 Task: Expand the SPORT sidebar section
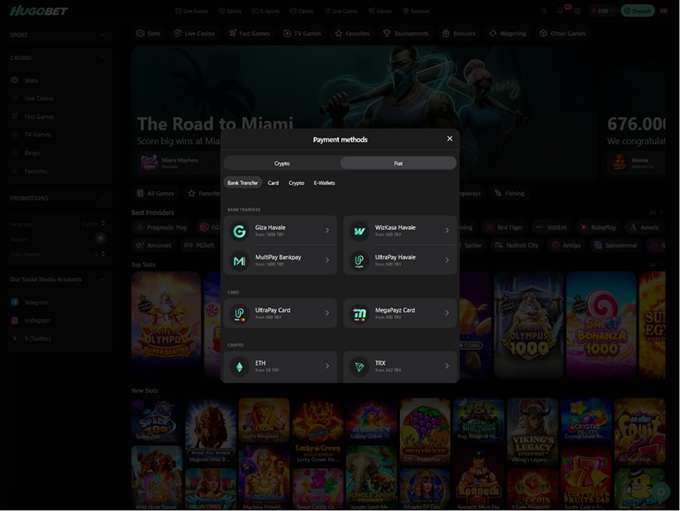(x=57, y=35)
